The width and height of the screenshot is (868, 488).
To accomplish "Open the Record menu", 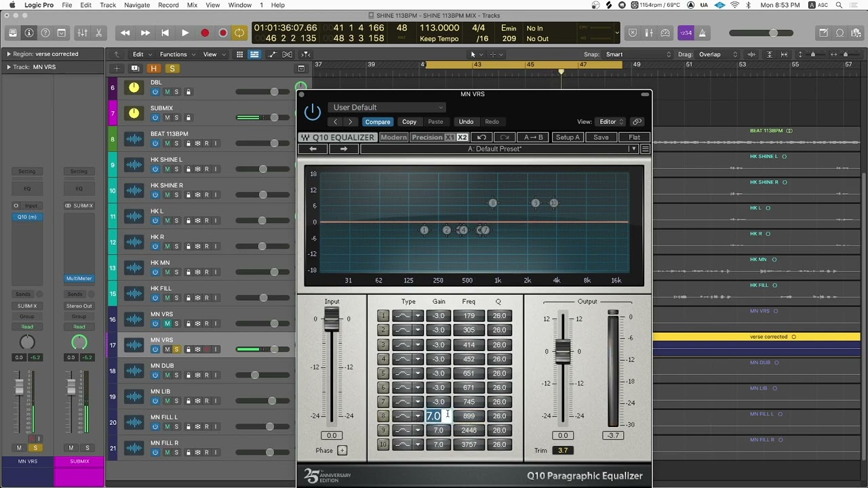I will (168, 5).
